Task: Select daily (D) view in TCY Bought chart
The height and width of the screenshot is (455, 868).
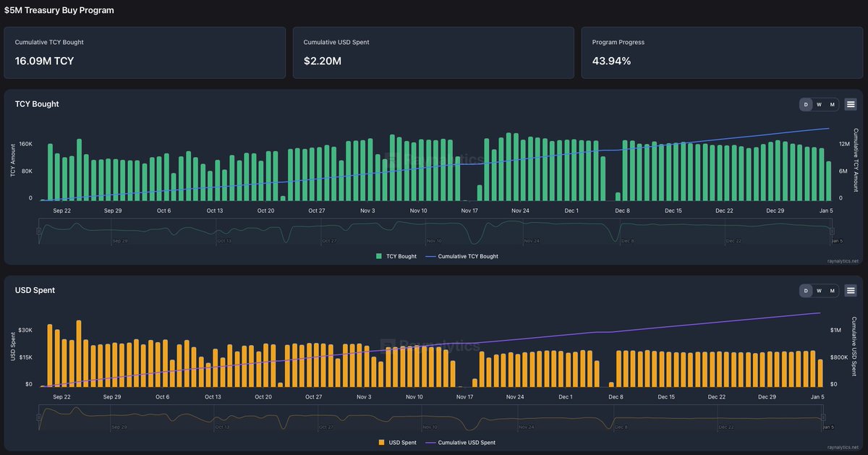Action: pyautogui.click(x=806, y=105)
